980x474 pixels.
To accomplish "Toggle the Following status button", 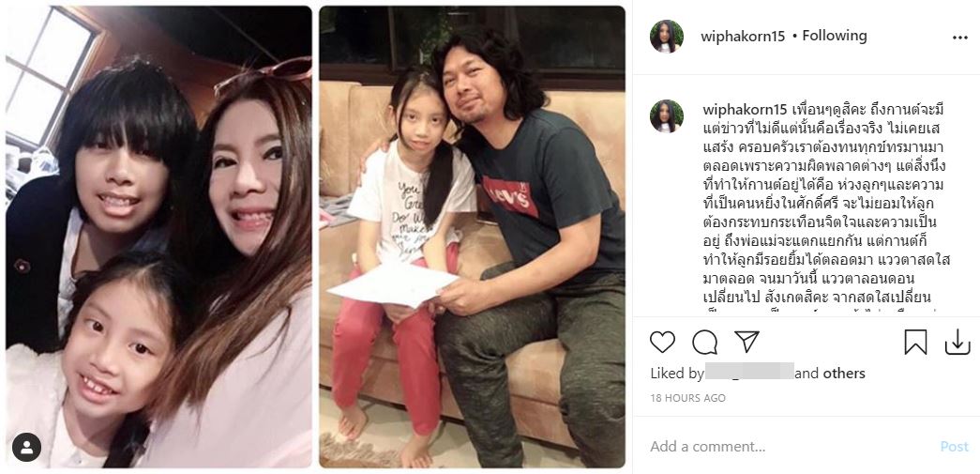I will click(x=835, y=37).
